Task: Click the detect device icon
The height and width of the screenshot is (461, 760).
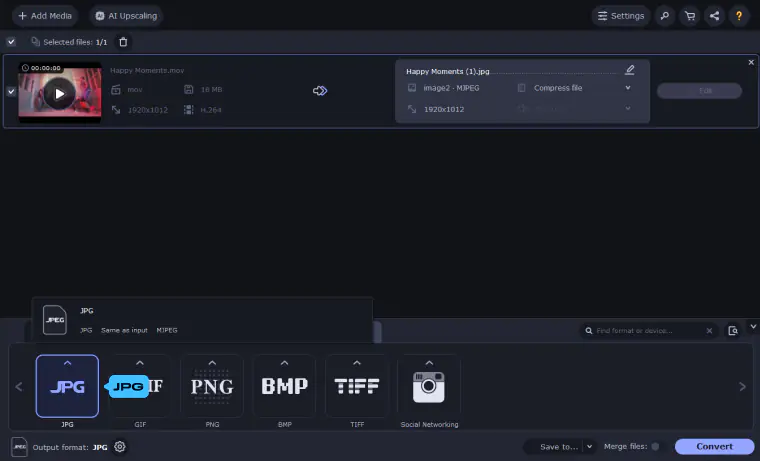Action: (x=733, y=331)
